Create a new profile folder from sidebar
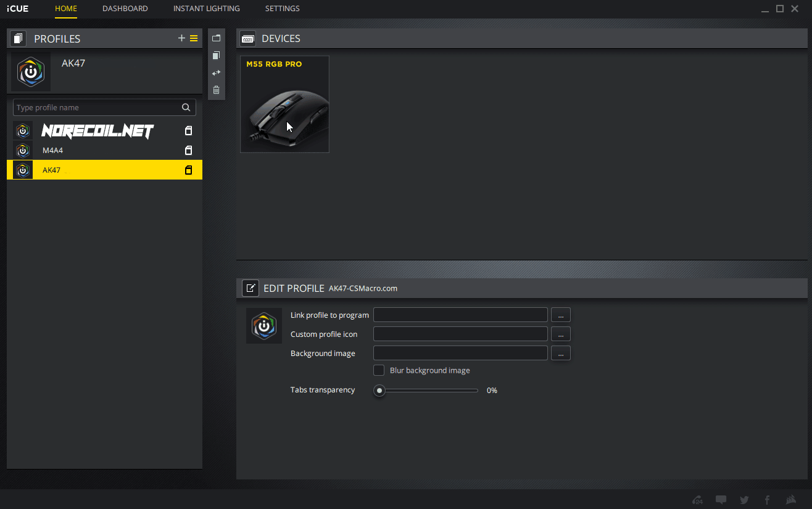812x509 pixels. (x=216, y=38)
